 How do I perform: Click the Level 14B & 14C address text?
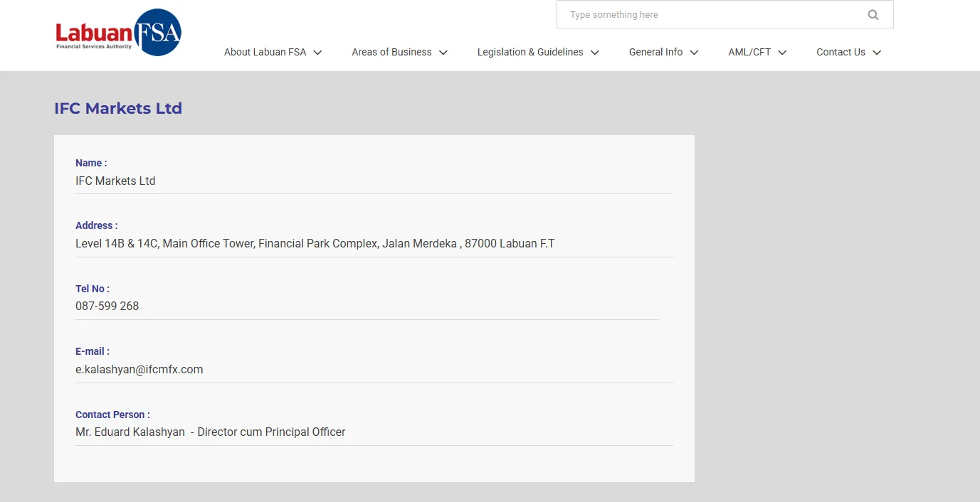click(x=315, y=244)
